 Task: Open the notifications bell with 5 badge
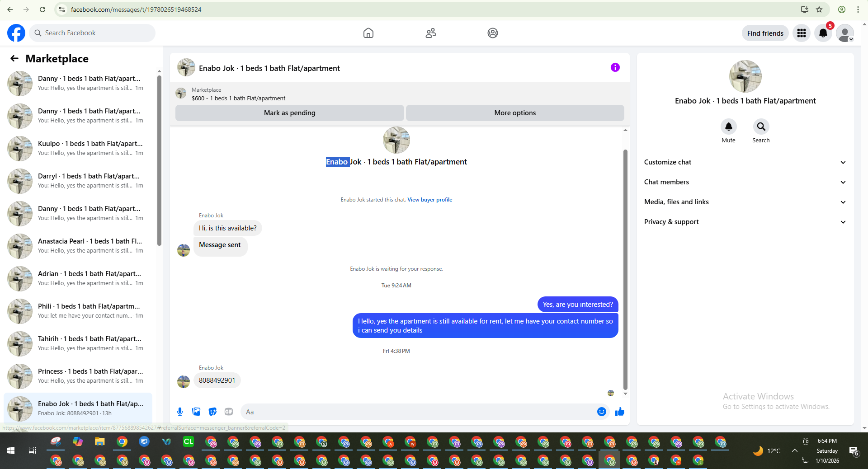pos(823,33)
